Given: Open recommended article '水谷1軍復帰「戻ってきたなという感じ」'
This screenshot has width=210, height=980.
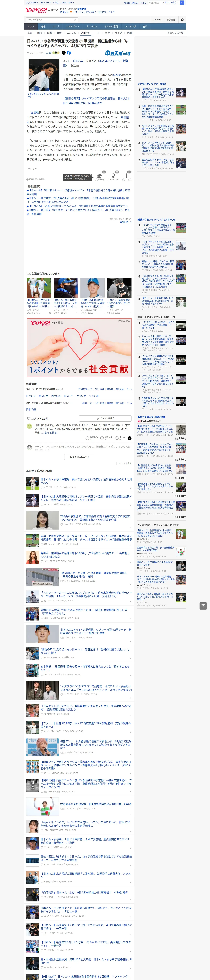Looking at the screenshot, I should [86, 481].
